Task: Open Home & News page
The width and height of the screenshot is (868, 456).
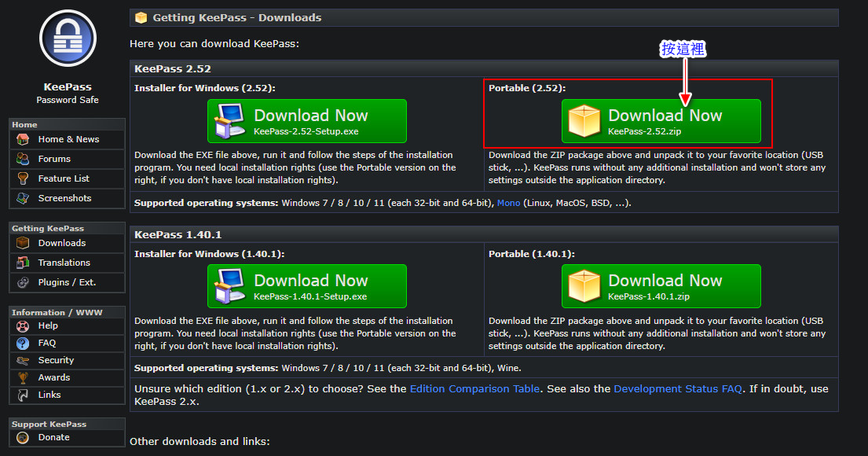Action: point(68,139)
